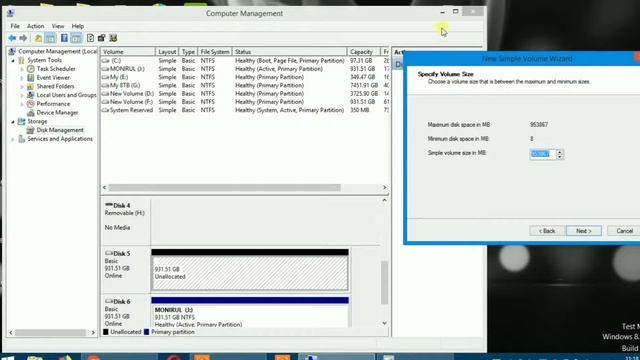
Task: Click the Up one level folder icon
Action: [x=38, y=38]
